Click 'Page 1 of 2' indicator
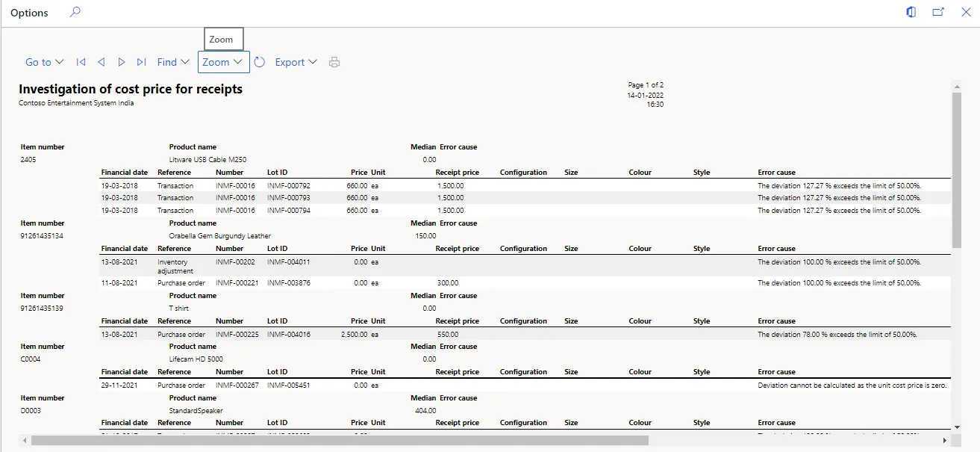 pos(646,85)
